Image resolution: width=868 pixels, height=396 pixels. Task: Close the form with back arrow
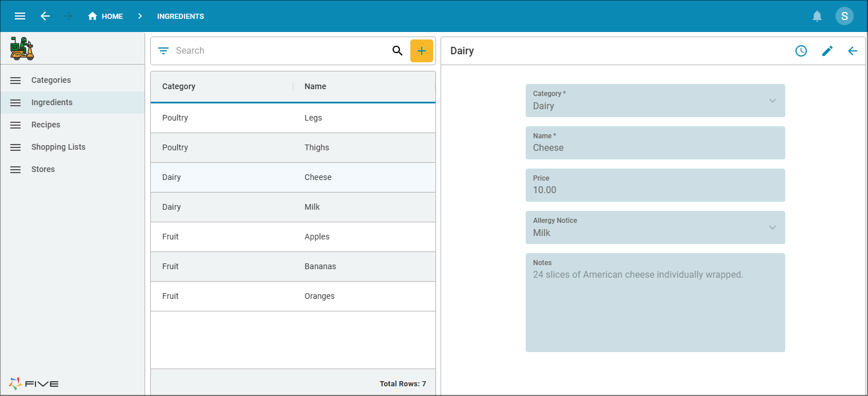853,51
